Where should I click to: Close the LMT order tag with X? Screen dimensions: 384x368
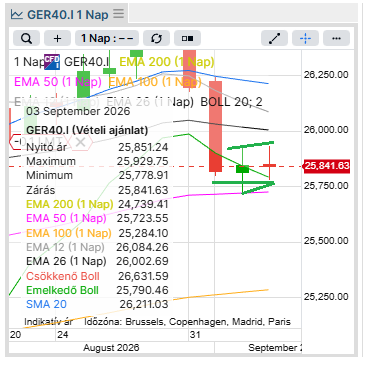point(80,142)
